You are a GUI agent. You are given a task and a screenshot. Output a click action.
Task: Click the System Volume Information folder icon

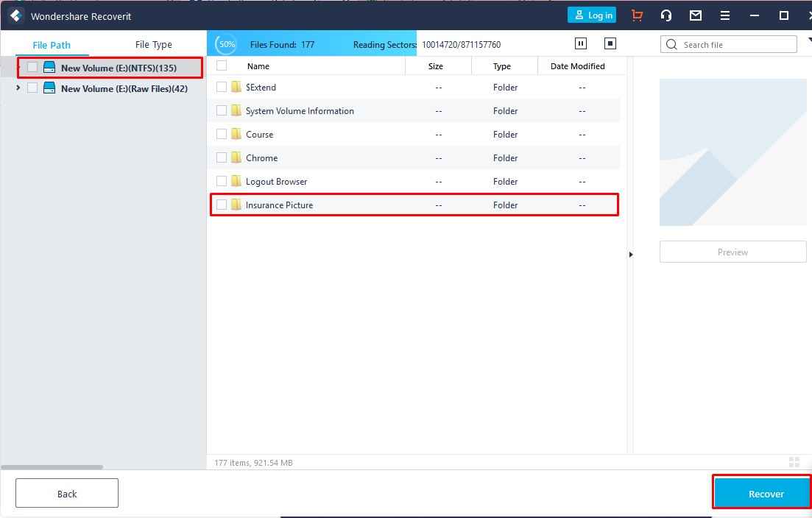(236, 110)
